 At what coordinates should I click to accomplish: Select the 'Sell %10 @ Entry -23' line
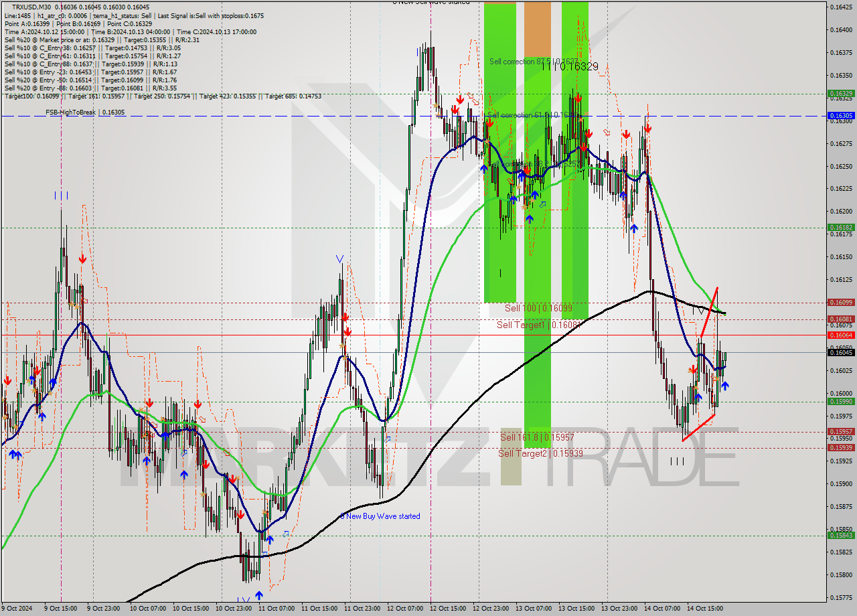click(90, 72)
